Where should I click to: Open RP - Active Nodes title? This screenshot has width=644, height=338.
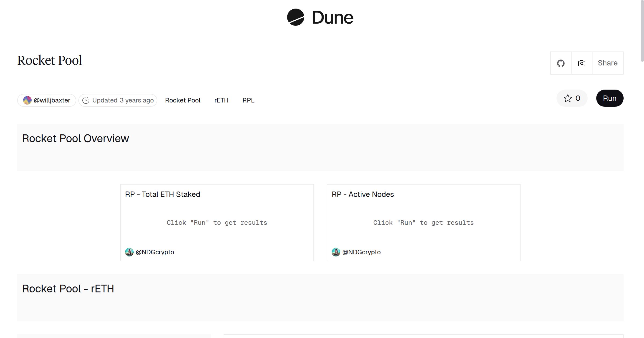[363, 194]
